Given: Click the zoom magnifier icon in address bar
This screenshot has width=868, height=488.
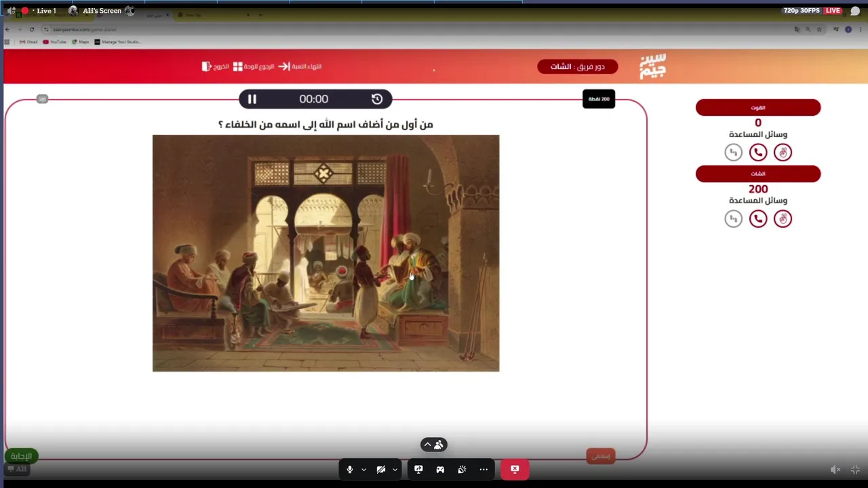Looking at the screenshot, I should coord(808,30).
